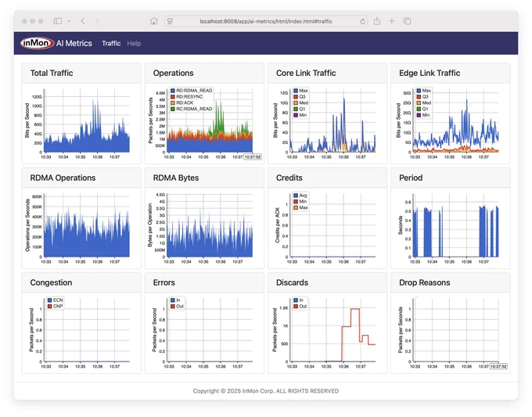
Task: Click the RDMA Operations panel heading
Action: [63, 178]
